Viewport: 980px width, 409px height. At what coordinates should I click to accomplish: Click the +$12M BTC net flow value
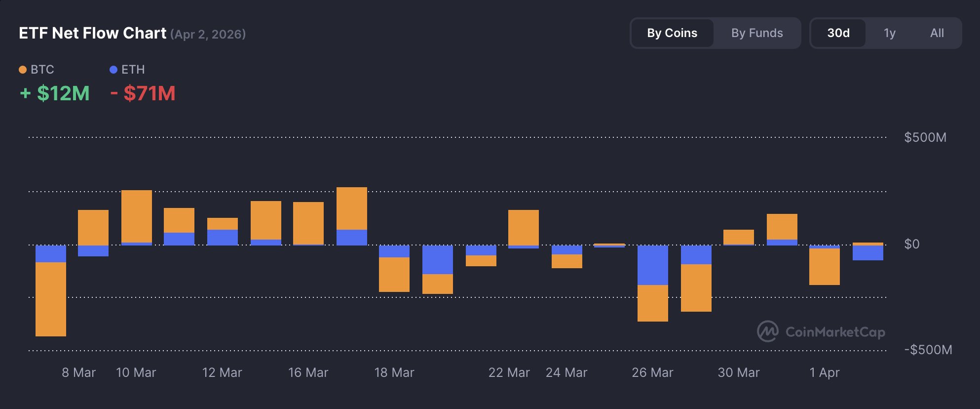(55, 93)
